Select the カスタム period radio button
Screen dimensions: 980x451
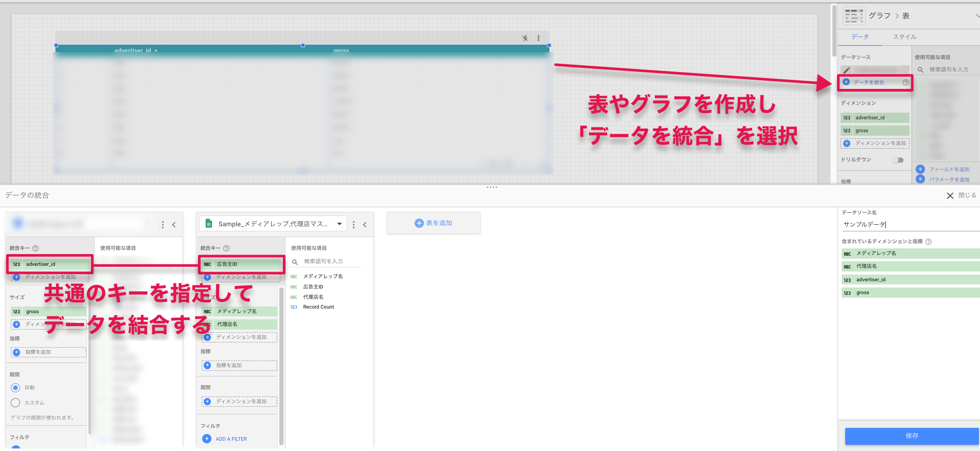[15, 403]
